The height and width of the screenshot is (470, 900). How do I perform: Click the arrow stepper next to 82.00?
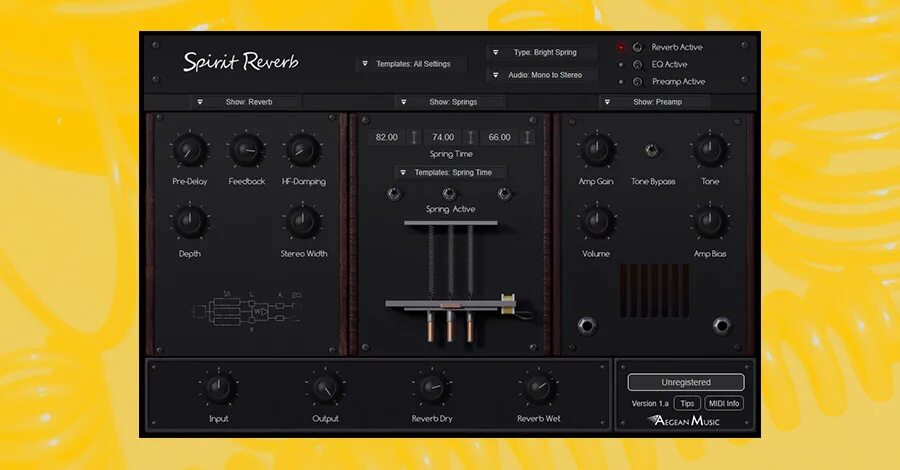click(x=414, y=137)
